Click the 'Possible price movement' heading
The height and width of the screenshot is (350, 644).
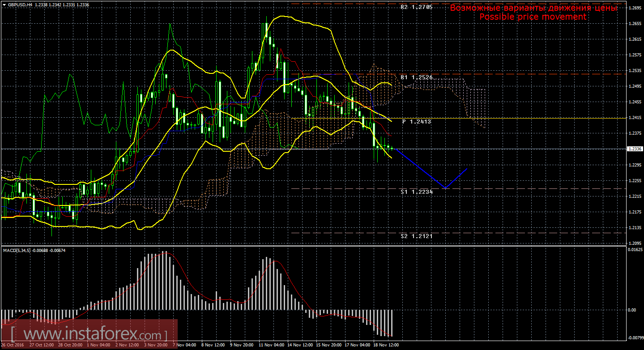tap(533, 17)
